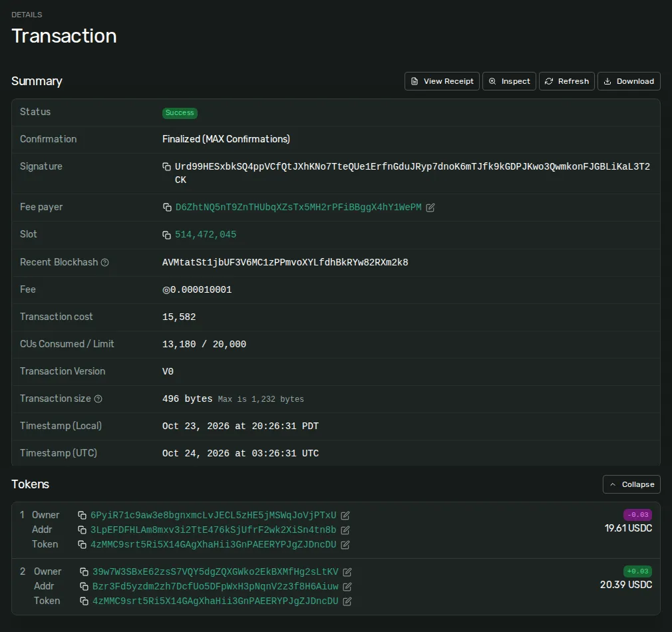The height and width of the screenshot is (632, 672).
Task: Click the +0.03 balance change badge
Action: (637, 571)
